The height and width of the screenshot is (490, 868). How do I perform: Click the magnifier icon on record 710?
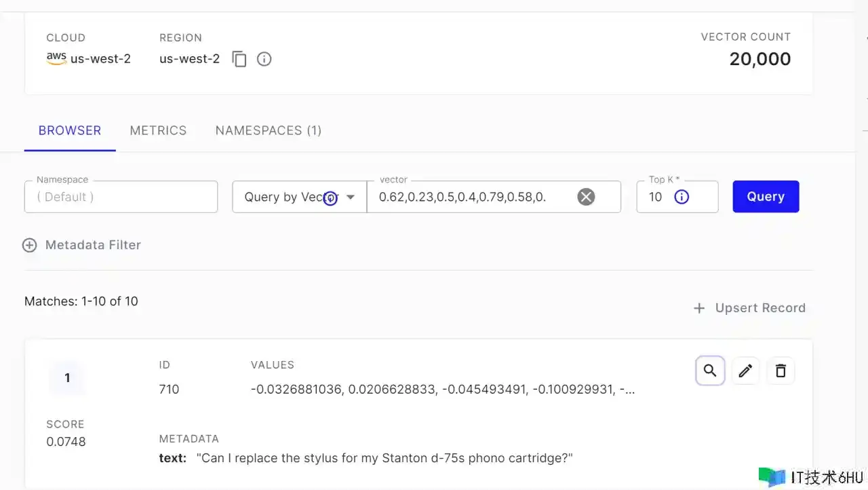coord(710,371)
